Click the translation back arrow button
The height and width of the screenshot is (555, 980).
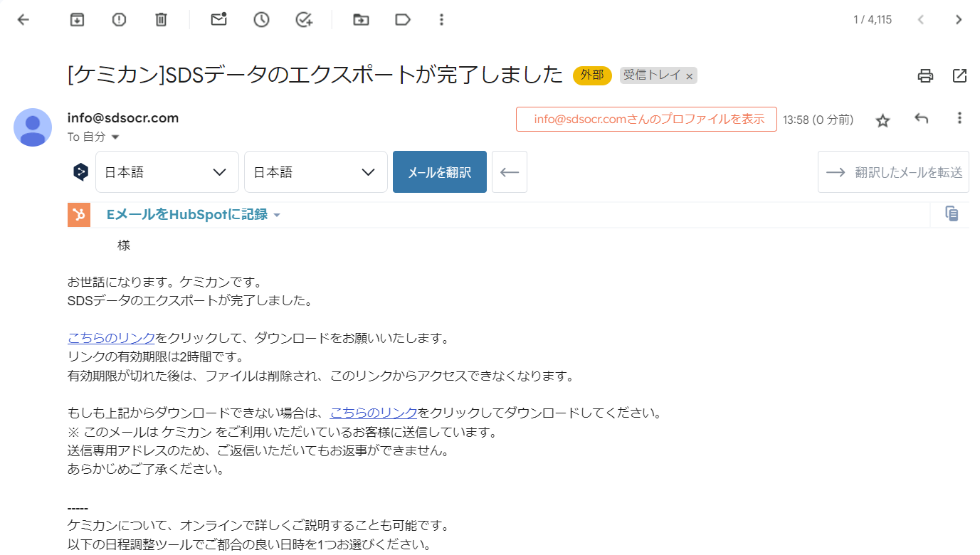[x=510, y=171]
